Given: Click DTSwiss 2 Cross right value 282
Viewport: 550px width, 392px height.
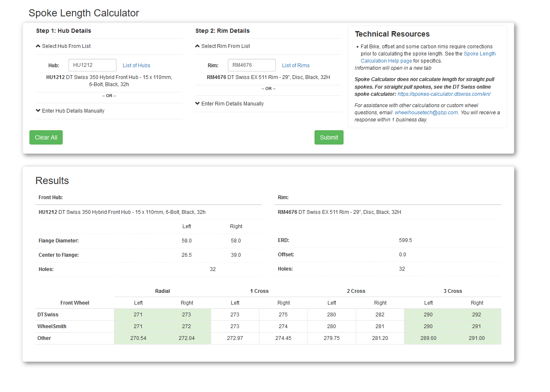Looking at the screenshot, I should pos(380,315).
